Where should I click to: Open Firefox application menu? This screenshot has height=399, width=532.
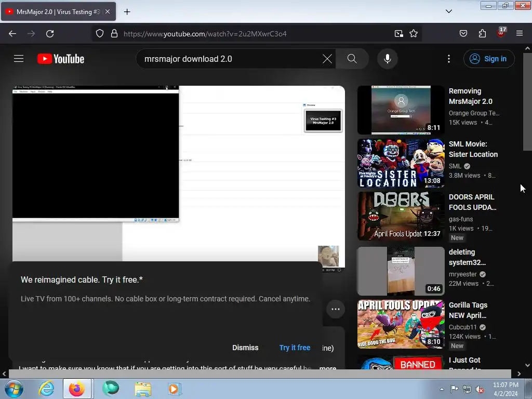pyautogui.click(x=520, y=34)
